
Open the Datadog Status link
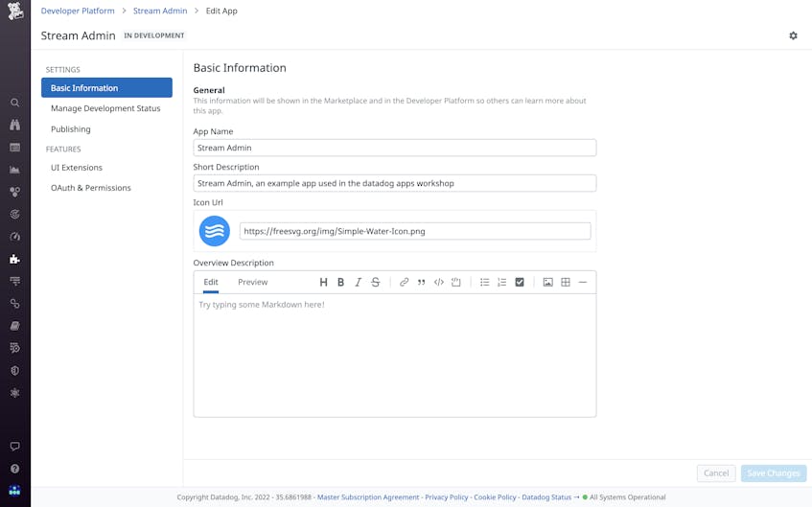[546, 497]
